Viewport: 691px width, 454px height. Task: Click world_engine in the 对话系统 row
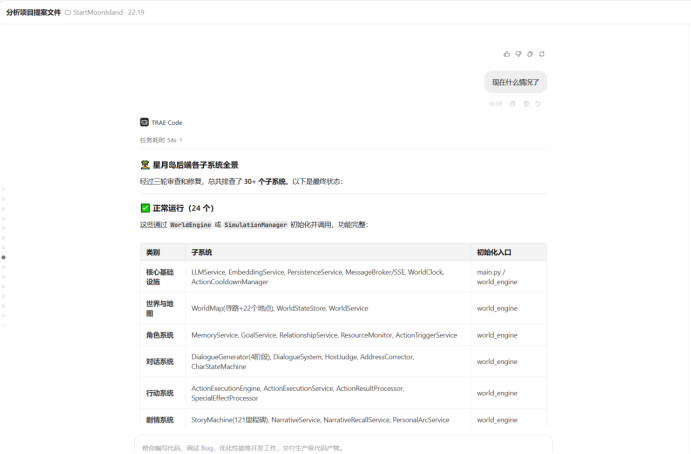[497, 361]
